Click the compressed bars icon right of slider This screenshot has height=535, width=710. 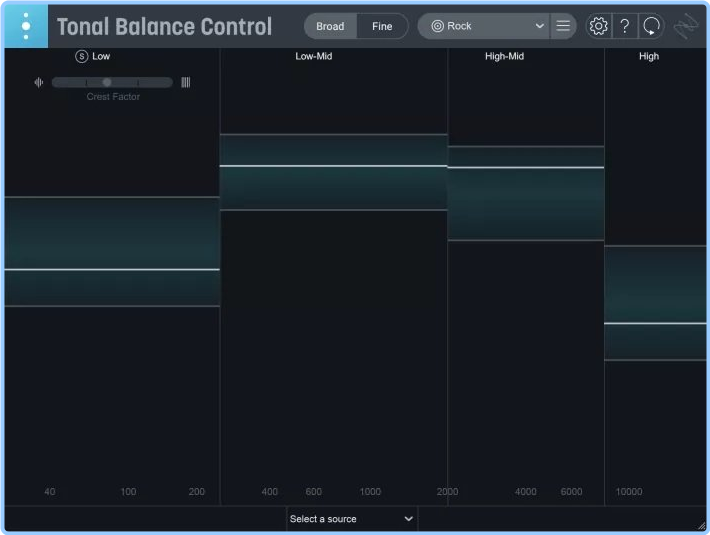pos(186,82)
